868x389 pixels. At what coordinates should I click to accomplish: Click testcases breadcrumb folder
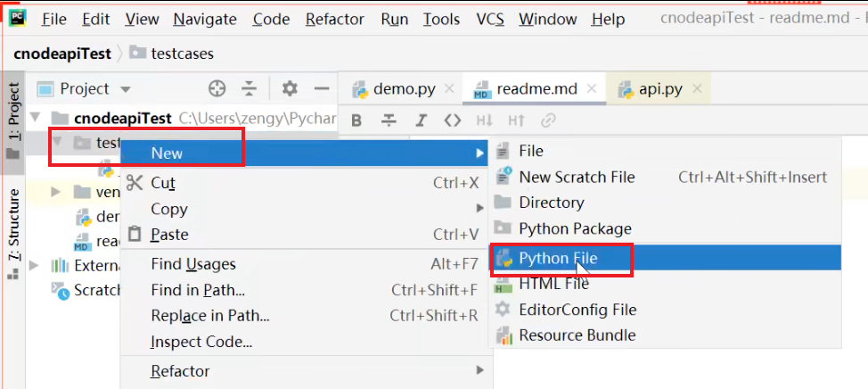[x=172, y=54]
